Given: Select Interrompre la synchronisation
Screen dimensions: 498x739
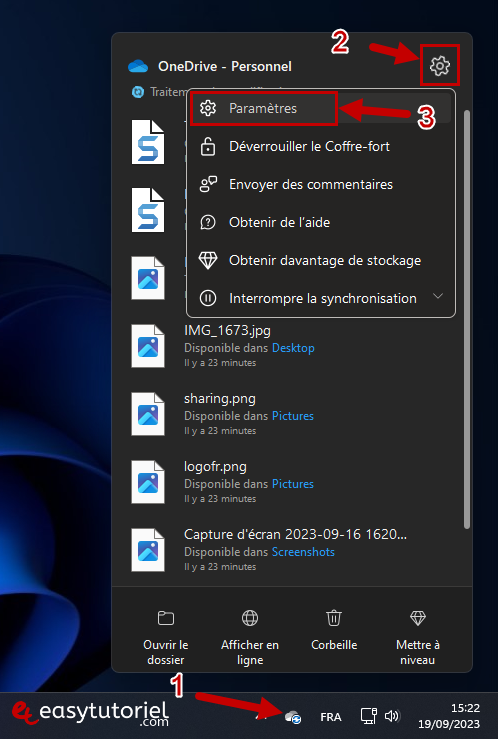Looking at the screenshot, I should pyautogui.click(x=321, y=298).
